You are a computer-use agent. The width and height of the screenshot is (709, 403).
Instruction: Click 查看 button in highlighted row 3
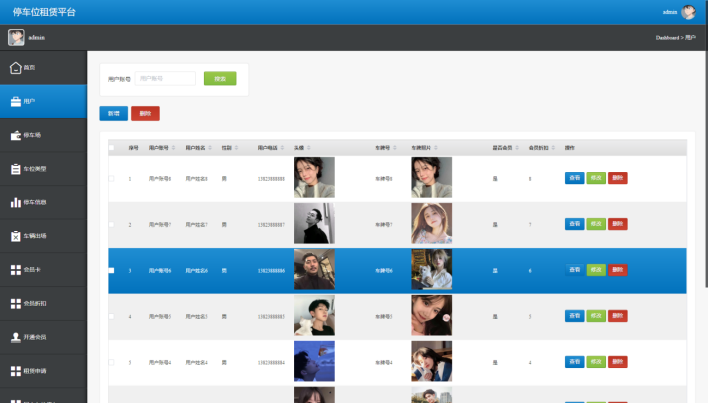574,270
